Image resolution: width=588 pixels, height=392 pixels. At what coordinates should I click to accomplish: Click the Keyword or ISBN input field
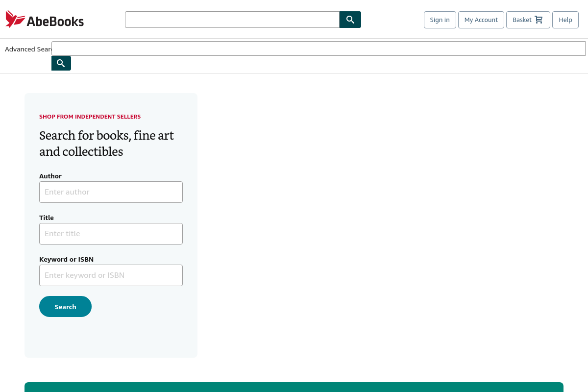click(111, 275)
